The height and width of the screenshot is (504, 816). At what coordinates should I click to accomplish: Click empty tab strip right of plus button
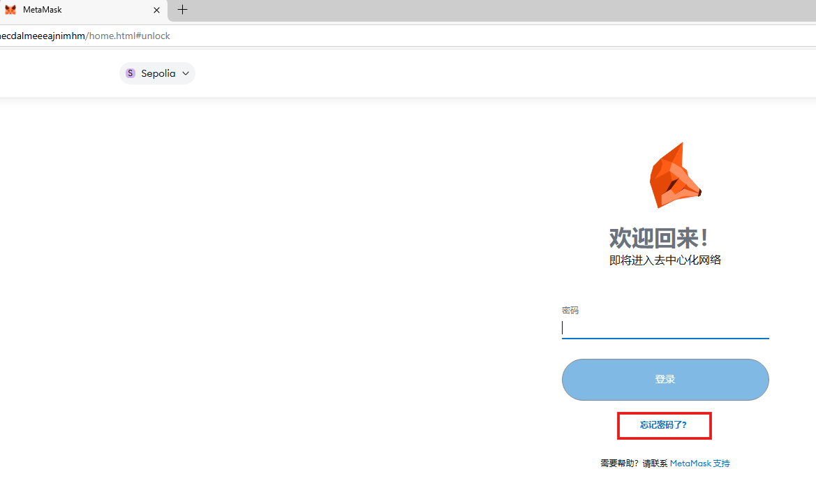489,10
